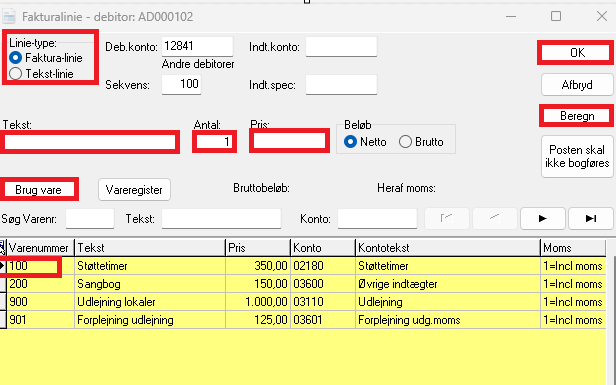Click Posten skal ikke bogføres button
The image size is (616, 385).
[577, 156]
